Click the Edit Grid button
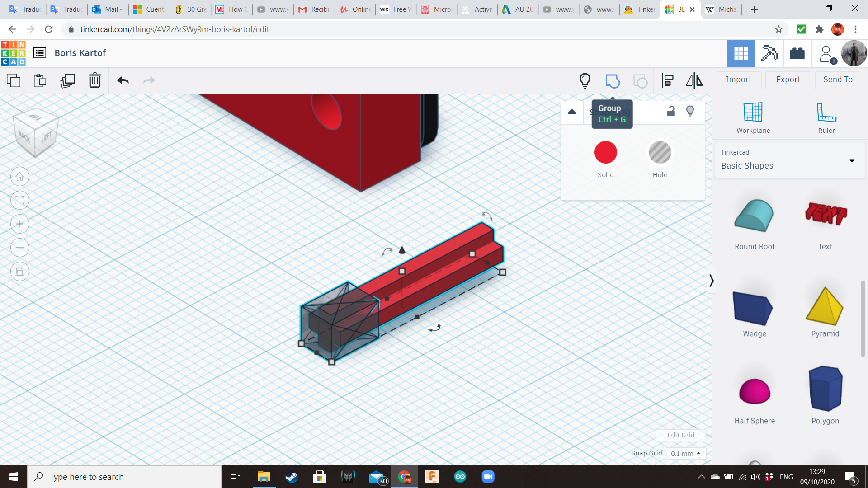 681,435
